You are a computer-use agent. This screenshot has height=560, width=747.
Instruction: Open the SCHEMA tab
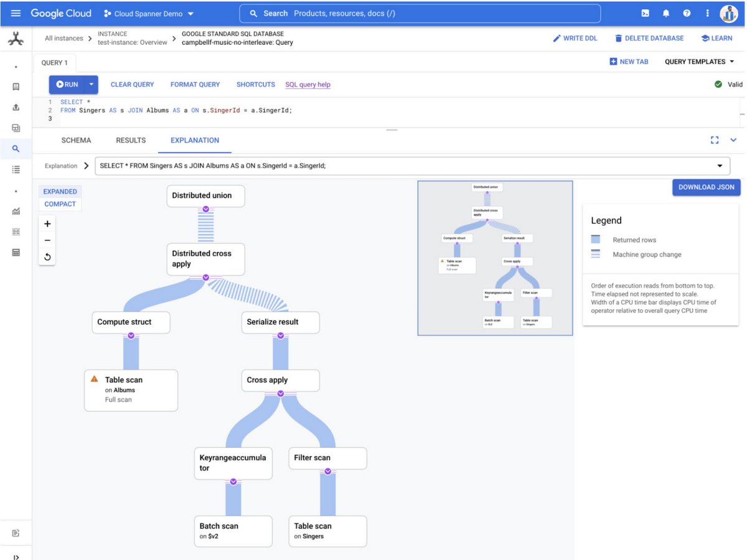coord(76,140)
